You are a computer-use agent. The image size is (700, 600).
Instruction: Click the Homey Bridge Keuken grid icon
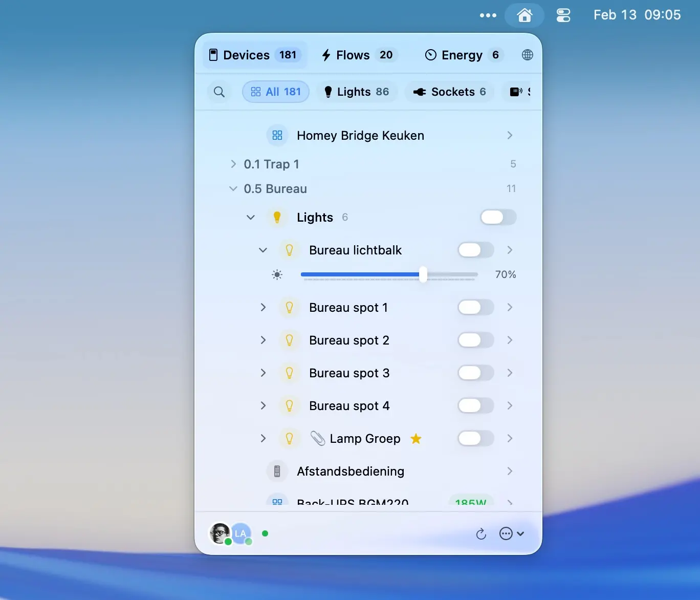[x=277, y=135]
